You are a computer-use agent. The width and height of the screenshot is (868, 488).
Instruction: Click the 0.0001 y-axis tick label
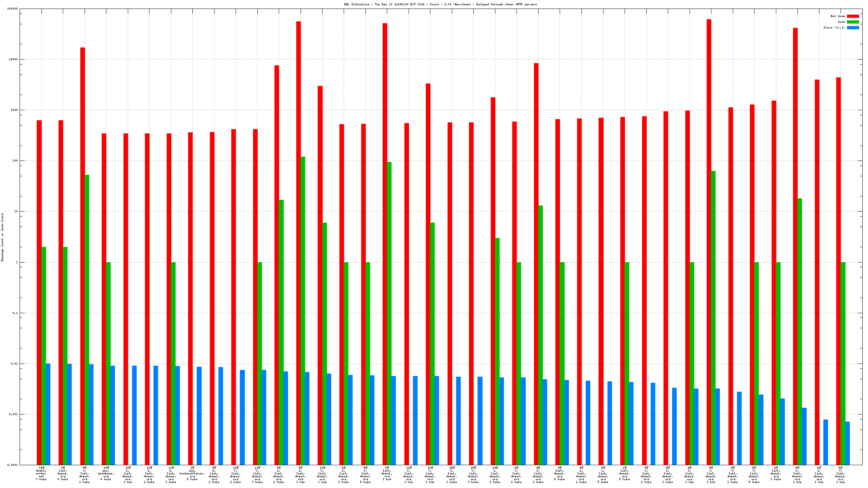coord(12,465)
